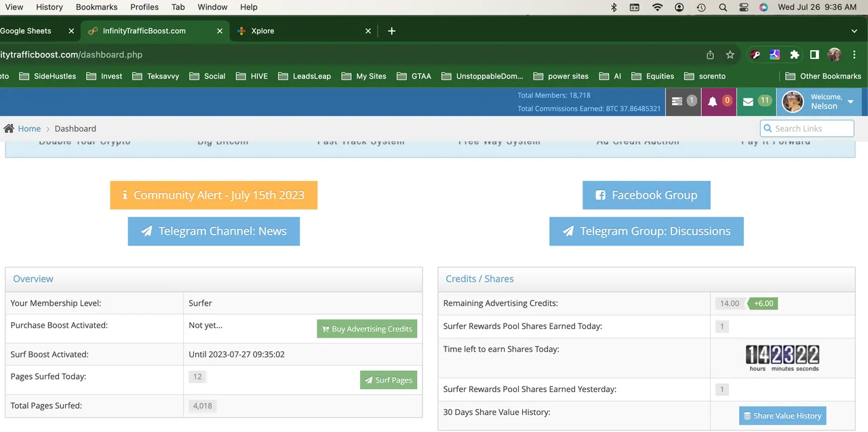This screenshot has width=868, height=432.
Task: Click Buy Advertising Credits button
Action: pyautogui.click(x=367, y=329)
